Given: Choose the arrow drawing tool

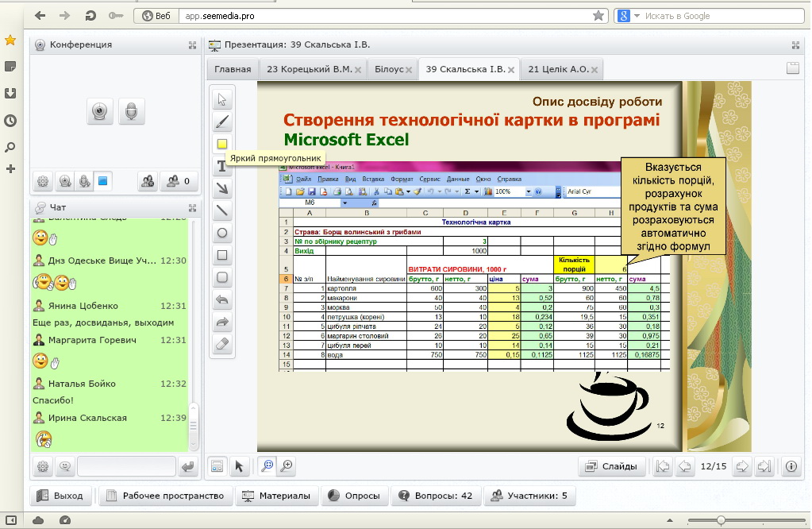Looking at the screenshot, I should coord(222,188).
